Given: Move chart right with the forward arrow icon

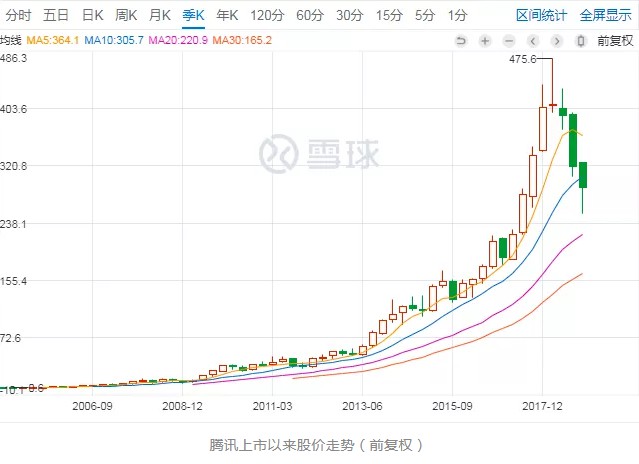Looking at the screenshot, I should click(557, 41).
